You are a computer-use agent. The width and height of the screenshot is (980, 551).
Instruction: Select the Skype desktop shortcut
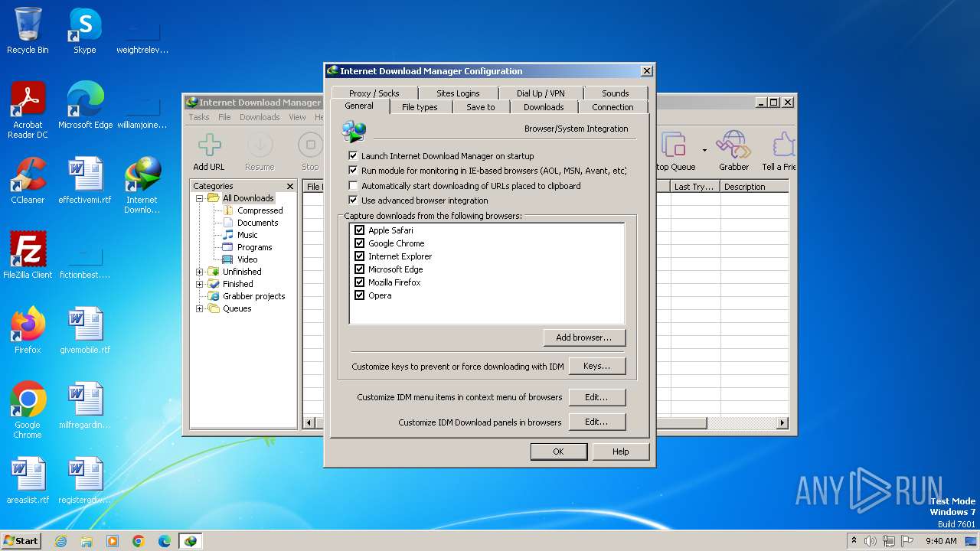tap(84, 31)
